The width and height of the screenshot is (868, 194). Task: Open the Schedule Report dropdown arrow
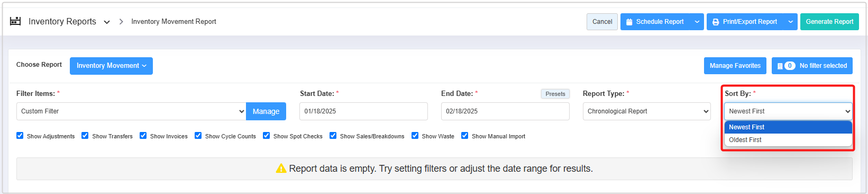(x=697, y=22)
